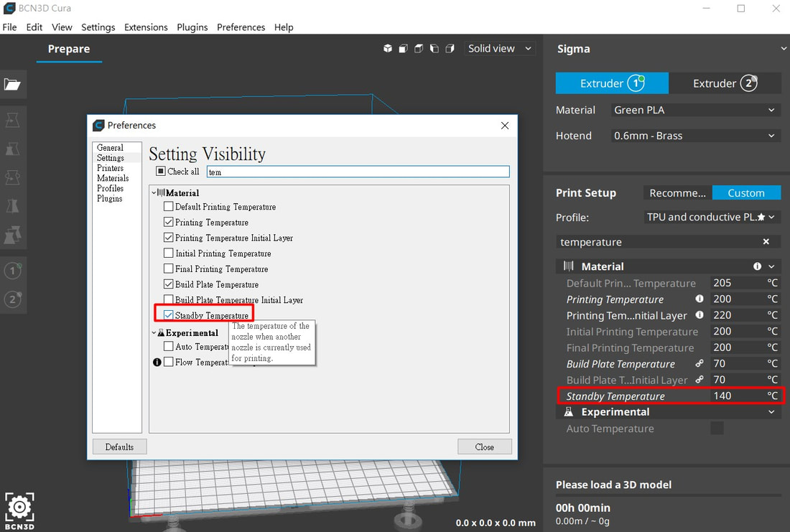Enable Default Printing Temperature checkbox
Screen dimensions: 790x532
169,207
